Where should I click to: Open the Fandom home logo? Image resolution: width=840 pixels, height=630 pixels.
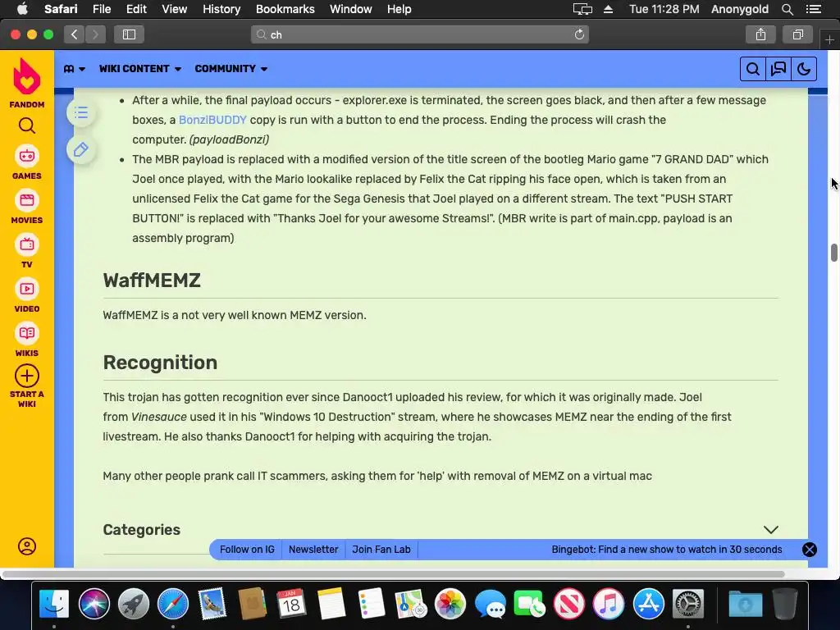(x=27, y=82)
